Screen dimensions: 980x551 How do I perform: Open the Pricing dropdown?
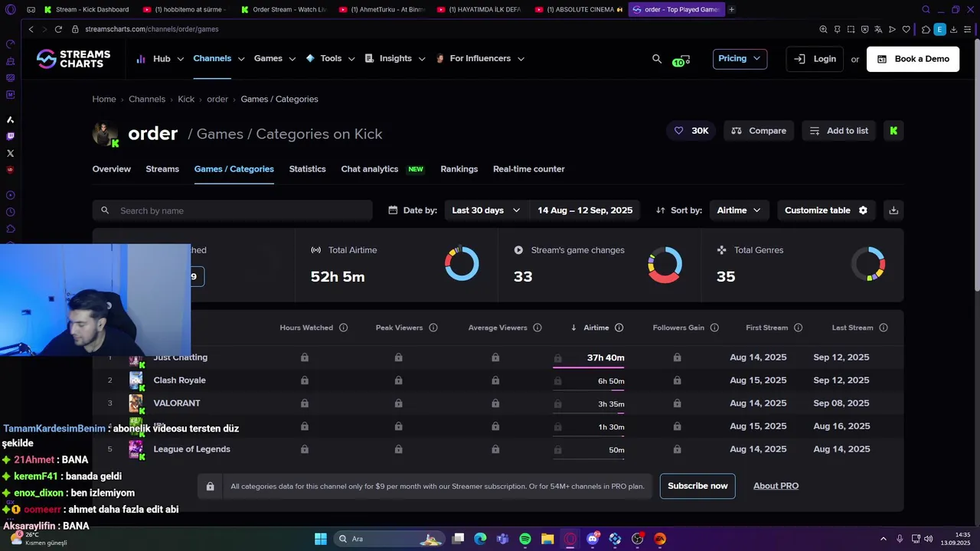[740, 59]
